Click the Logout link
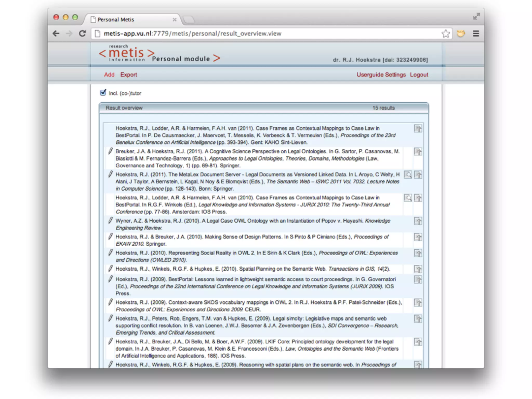Screen dimensions: 532x399 click(419, 75)
